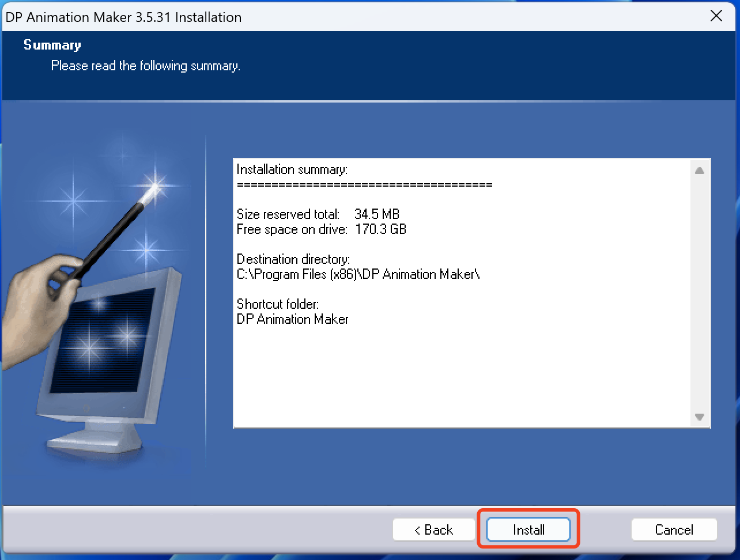This screenshot has width=740, height=560.
Task: Click the "Shortcut folder:" label
Action: pyautogui.click(x=277, y=304)
